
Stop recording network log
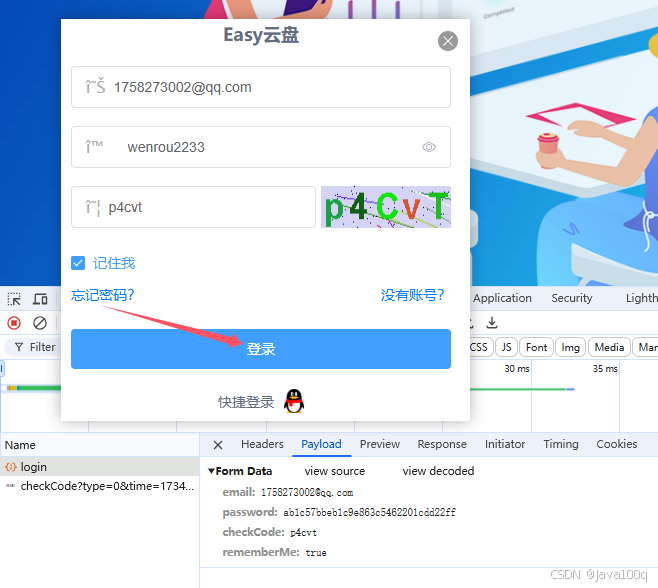(x=14, y=323)
